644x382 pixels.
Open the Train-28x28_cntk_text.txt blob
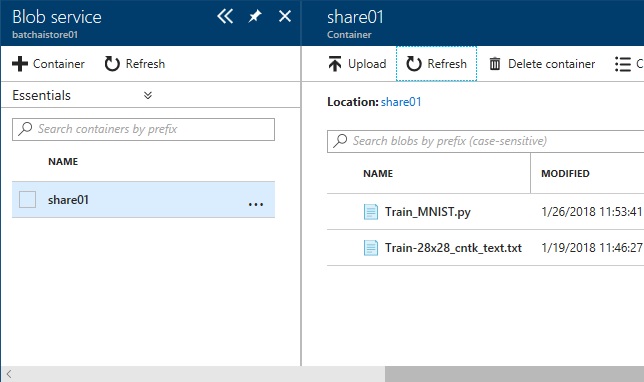[x=453, y=248]
